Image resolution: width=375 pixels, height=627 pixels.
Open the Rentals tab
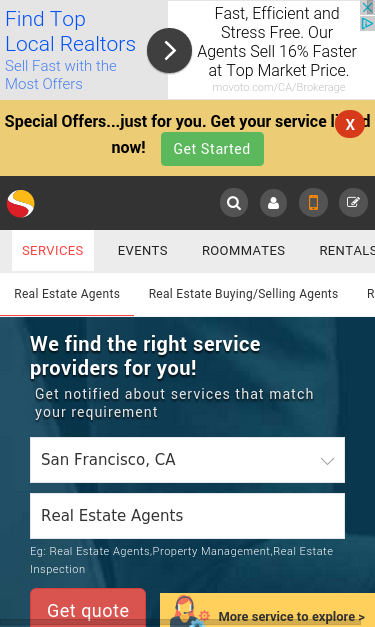(347, 251)
